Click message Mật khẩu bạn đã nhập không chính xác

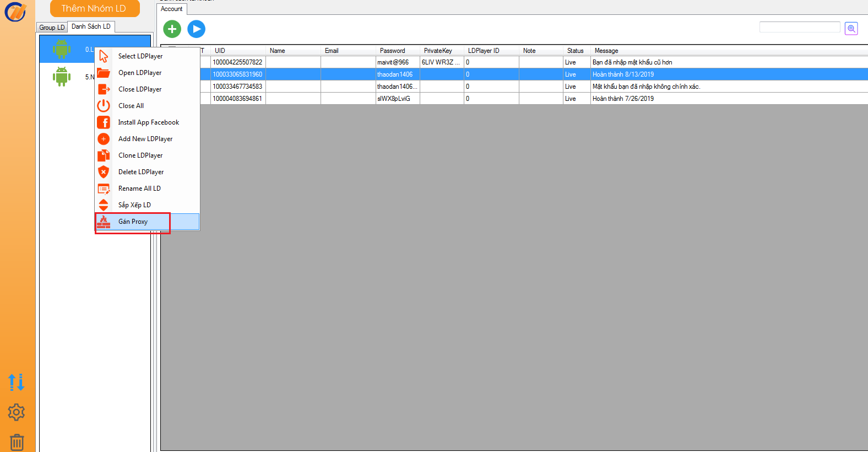[x=647, y=87]
